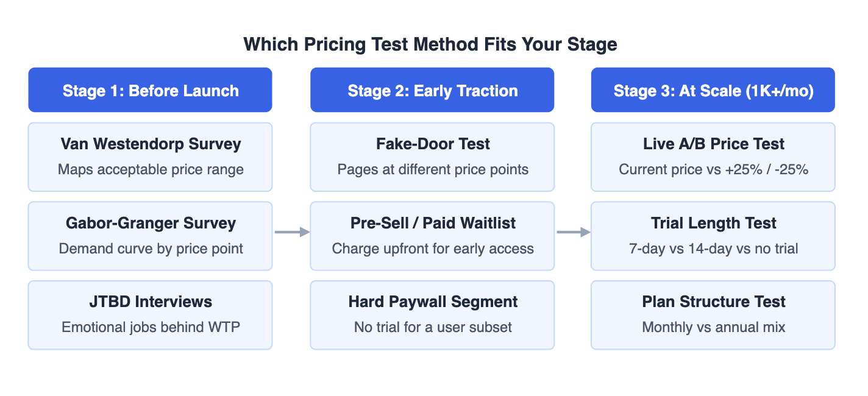Click the text 'Monthly vs annual mix'
The width and height of the screenshot is (868, 396).
pos(714,327)
